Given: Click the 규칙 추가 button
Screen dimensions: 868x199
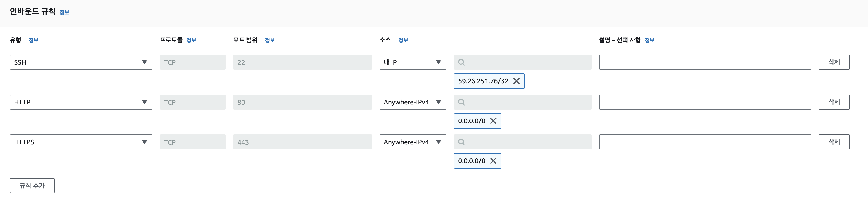Looking at the screenshot, I should [x=32, y=186].
